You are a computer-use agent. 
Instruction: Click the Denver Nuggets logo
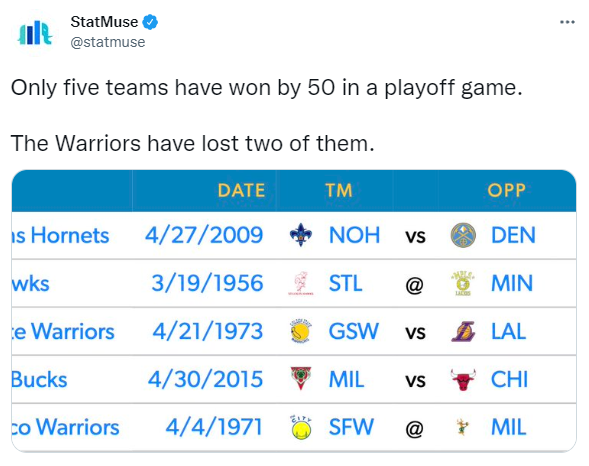[x=463, y=235]
